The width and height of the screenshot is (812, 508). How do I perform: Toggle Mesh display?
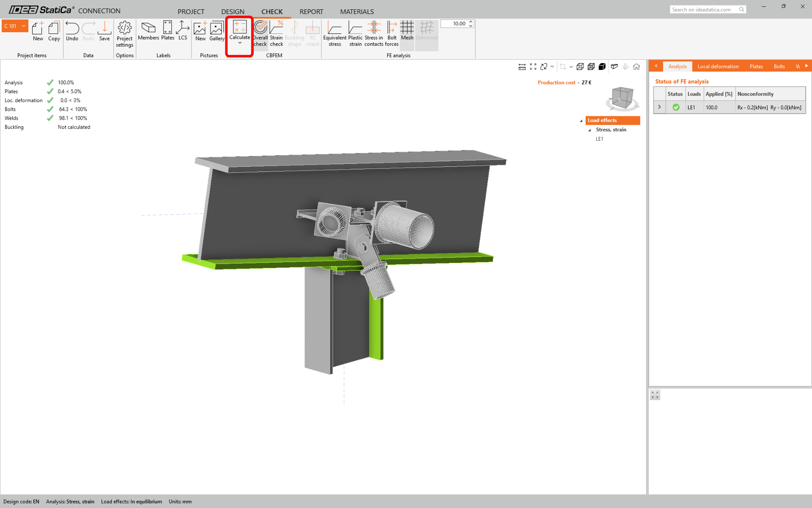pos(407,30)
